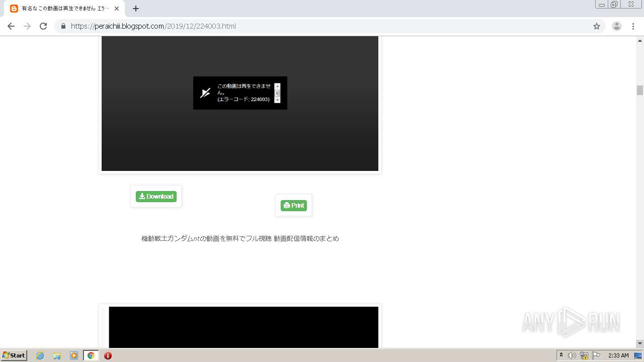644x362 pixels.
Task: Open a new browser tab
Action: (x=136, y=9)
